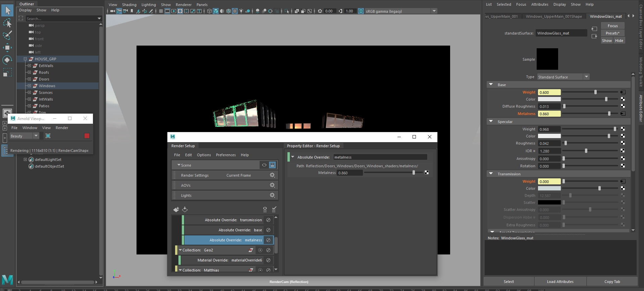Screen dimensions: 644x291
Task: Select the Lasso selection tool
Action: 7,23
